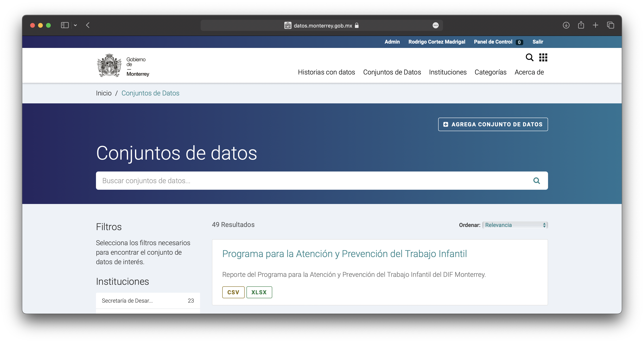Open the header search magnifier icon
Image resolution: width=644 pixels, height=343 pixels.
point(530,57)
